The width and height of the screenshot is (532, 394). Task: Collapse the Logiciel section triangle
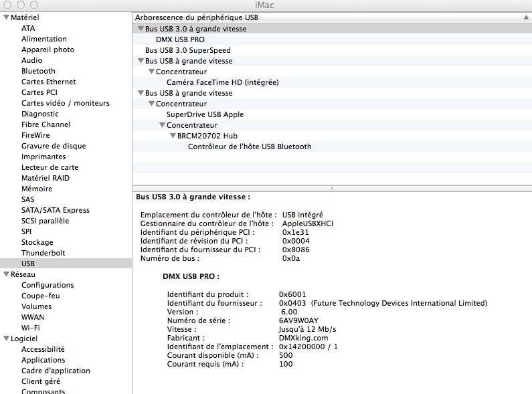coord(6,338)
